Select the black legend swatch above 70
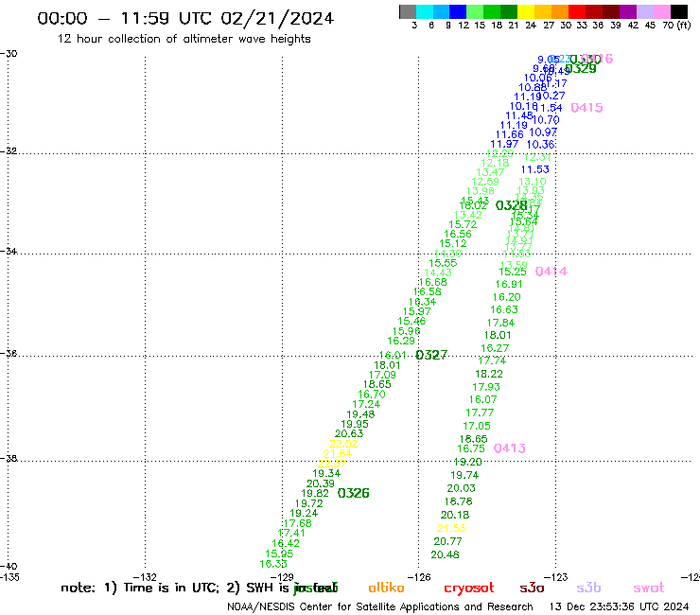700x615 pixels. coord(679,11)
